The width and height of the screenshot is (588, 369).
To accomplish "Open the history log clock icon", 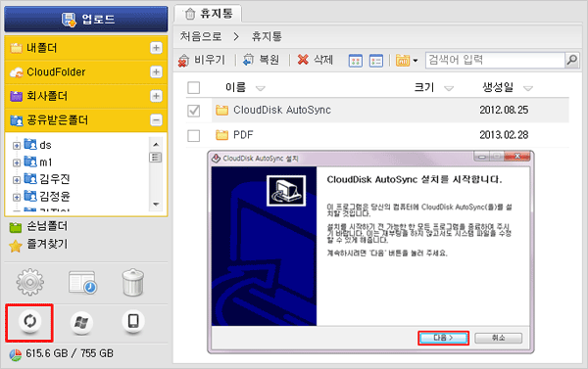I will pos(83,282).
